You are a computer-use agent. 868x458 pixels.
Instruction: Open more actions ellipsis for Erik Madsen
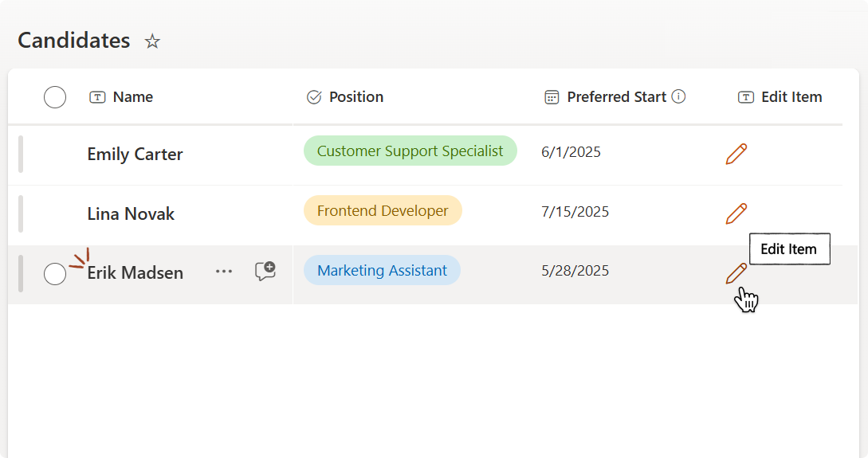pyautogui.click(x=224, y=272)
